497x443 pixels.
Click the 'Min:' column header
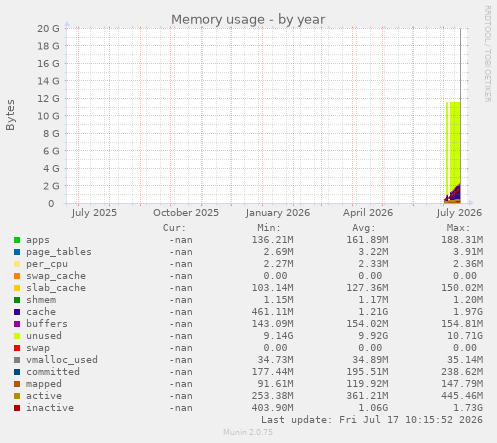(x=269, y=228)
